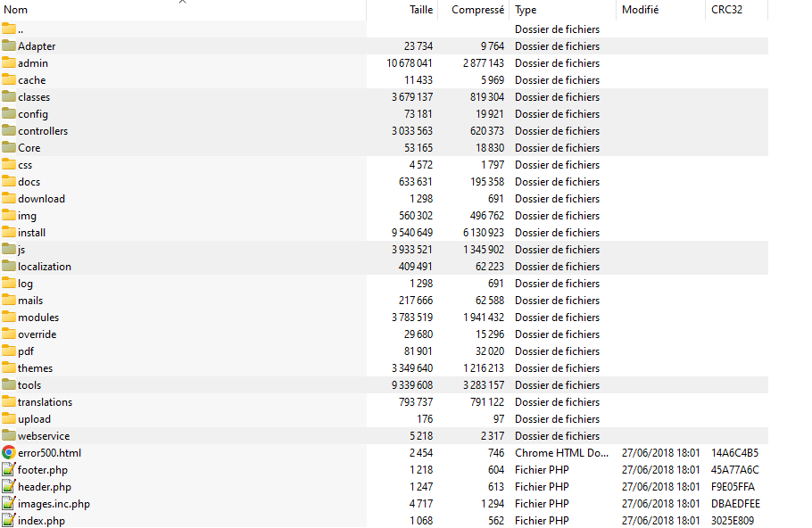812x528 pixels.
Task: Select the themes folder icon
Action: coord(9,367)
